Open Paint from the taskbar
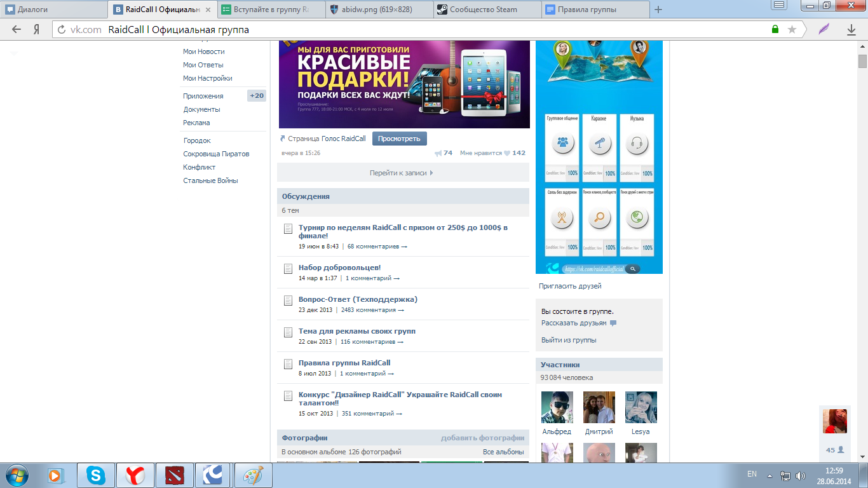Image resolution: width=868 pixels, height=488 pixels. (254, 475)
